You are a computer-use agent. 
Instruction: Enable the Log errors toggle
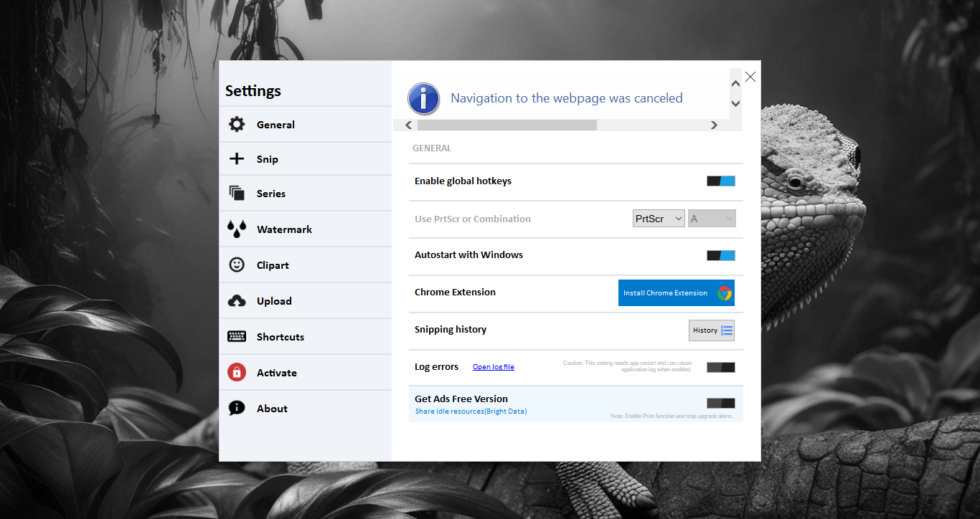[720, 367]
